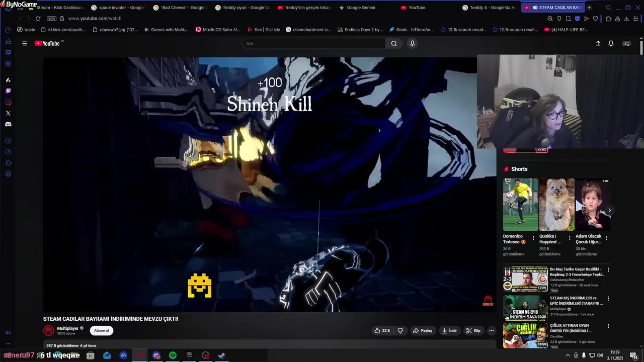Click the YouTube search magnifier button
Image resolution: width=644 pixels, height=362 pixels.
point(394,43)
